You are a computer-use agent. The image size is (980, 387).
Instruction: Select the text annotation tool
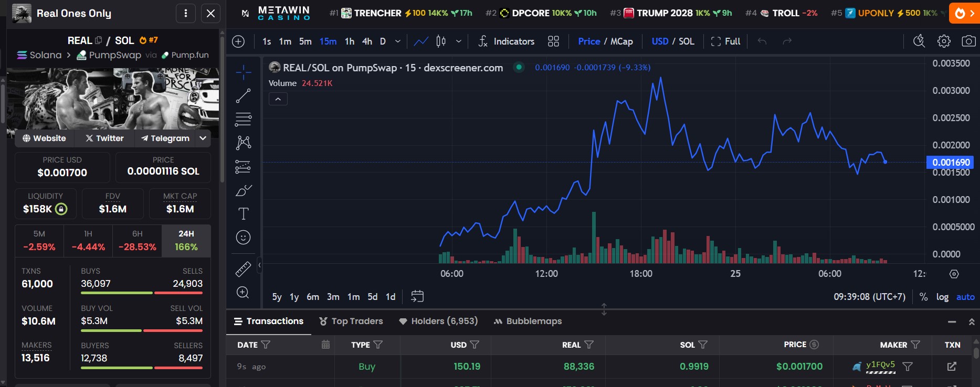pyautogui.click(x=243, y=214)
